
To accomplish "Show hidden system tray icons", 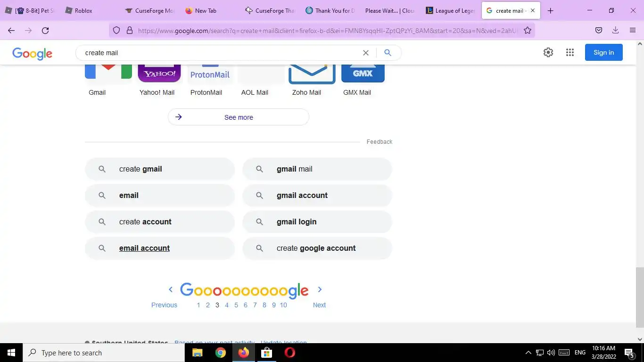I will [528, 353].
